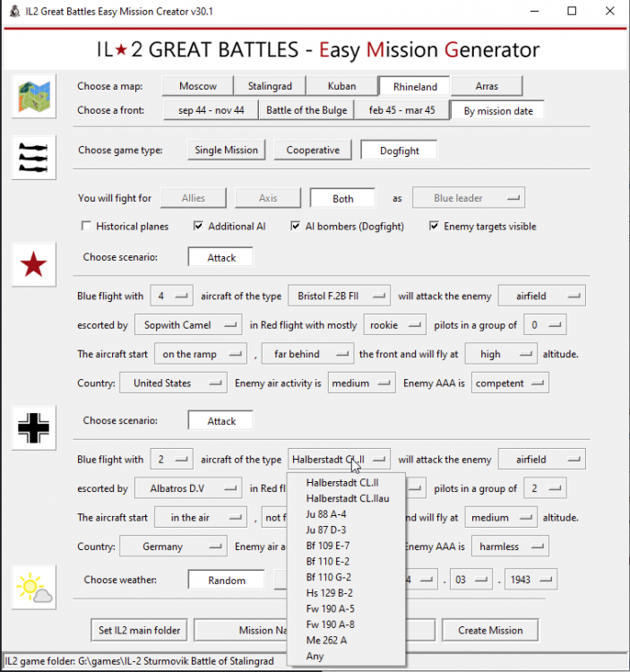Open the high altitude dropdown
The height and width of the screenshot is (672, 630).
pyautogui.click(x=501, y=354)
